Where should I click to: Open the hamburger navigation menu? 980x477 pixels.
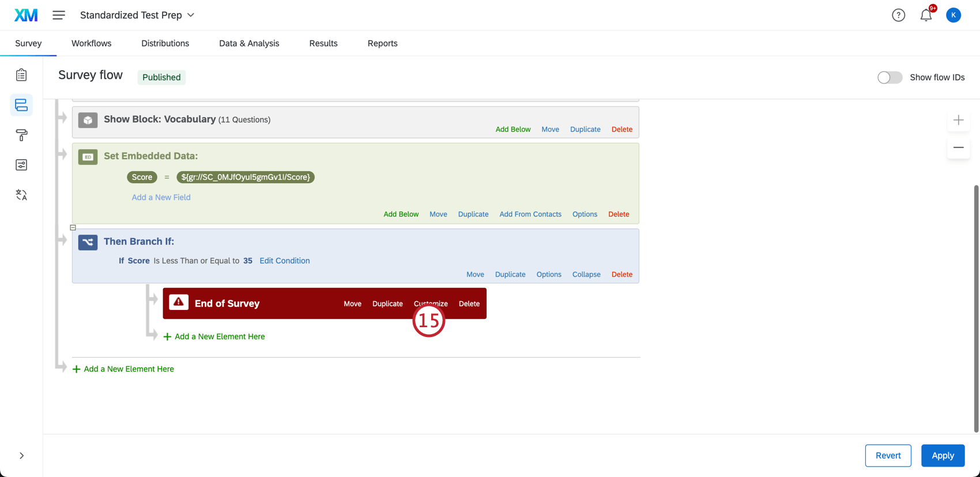coord(59,15)
